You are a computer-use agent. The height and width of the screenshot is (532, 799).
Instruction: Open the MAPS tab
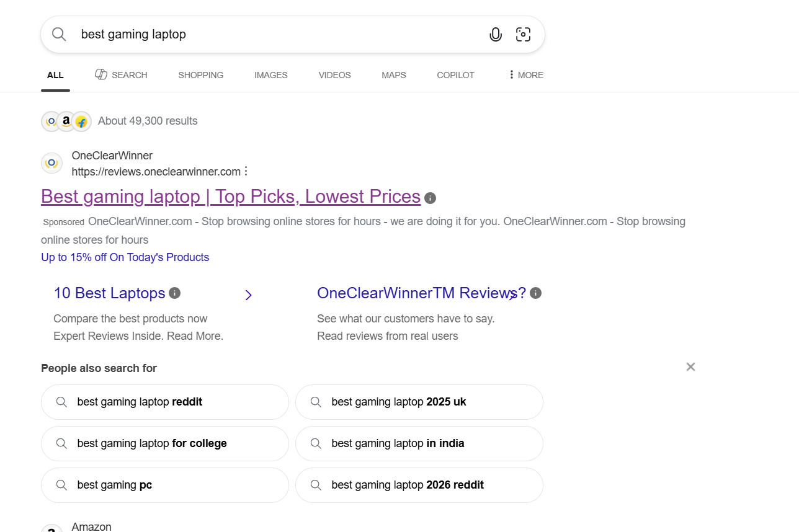click(x=394, y=75)
